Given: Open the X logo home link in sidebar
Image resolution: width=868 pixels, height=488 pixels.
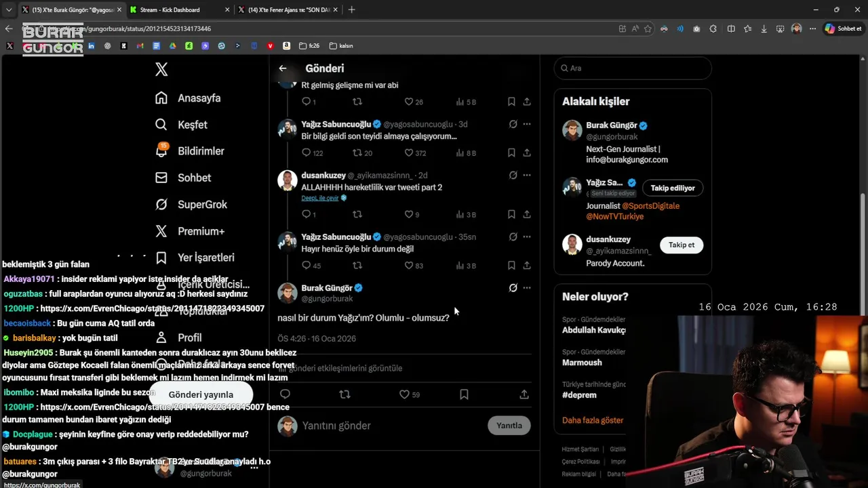Looking at the screenshot, I should click(161, 69).
